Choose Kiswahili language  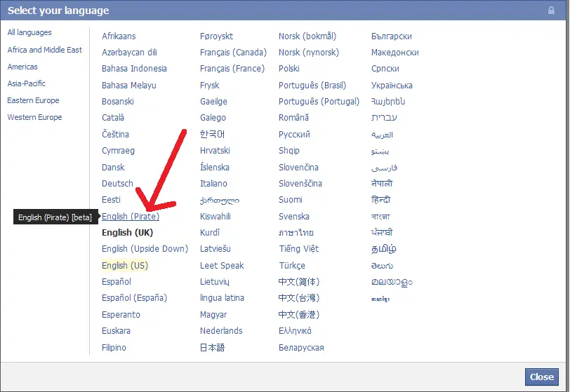pyautogui.click(x=216, y=217)
